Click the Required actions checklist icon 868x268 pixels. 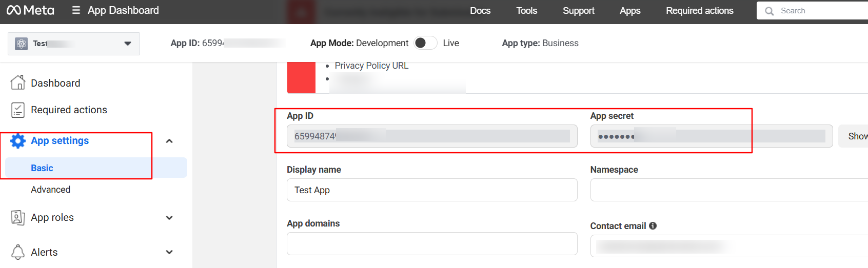[x=18, y=110]
